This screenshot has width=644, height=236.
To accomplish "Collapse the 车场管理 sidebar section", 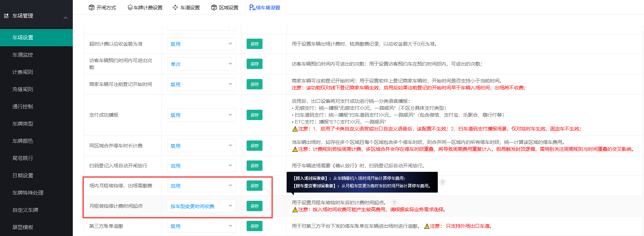I will pyautogui.click(x=66, y=18).
